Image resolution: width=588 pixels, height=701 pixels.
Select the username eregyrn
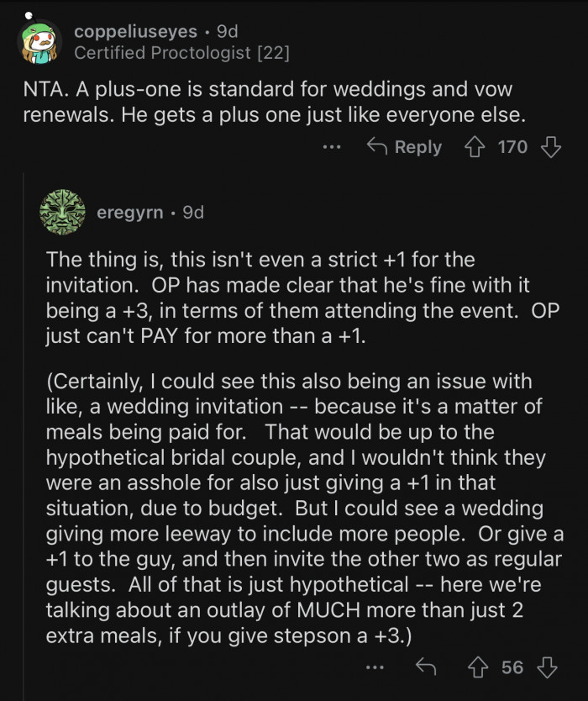(x=131, y=213)
